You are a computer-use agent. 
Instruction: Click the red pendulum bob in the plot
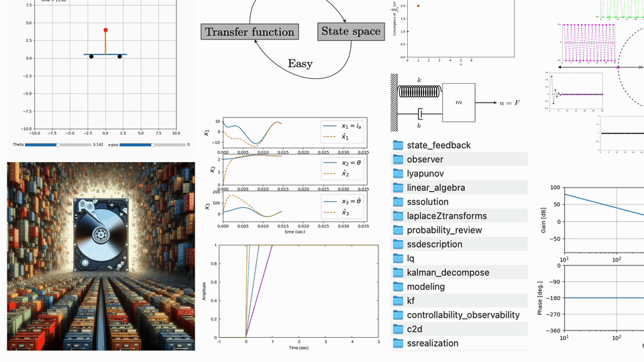click(x=105, y=30)
